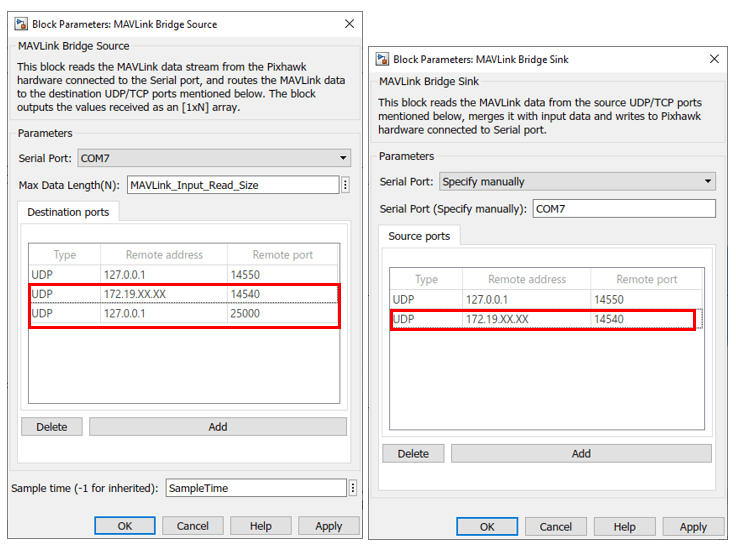Click Apply in MAVLink Bridge Sink dialog

pos(693,527)
